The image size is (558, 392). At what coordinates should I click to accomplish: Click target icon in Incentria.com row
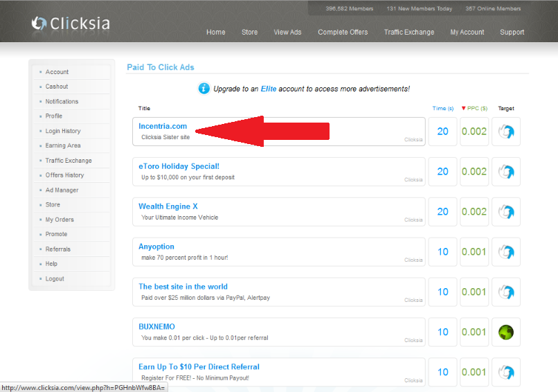click(506, 132)
